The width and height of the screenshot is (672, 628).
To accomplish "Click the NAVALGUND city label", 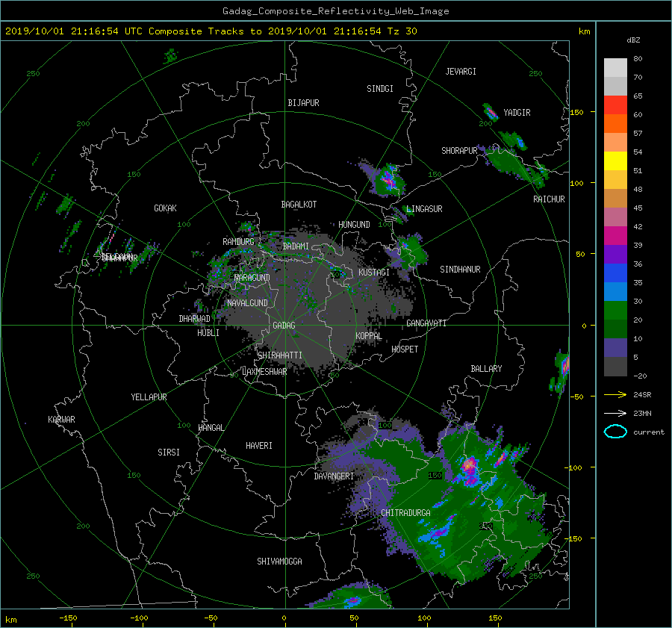I will click(x=247, y=303).
